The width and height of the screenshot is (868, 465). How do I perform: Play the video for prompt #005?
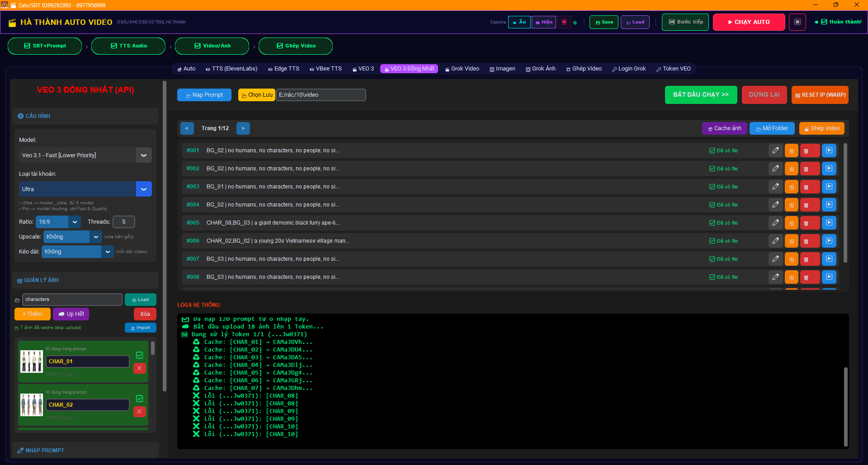click(x=829, y=223)
